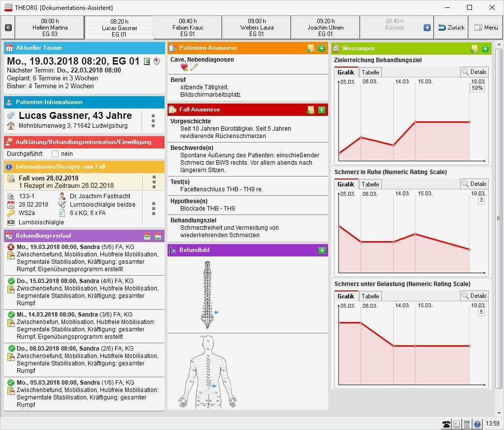Image resolution: width=504 pixels, height=430 pixels.
Task: Add a Befundbild with plus icon
Action: point(322,250)
